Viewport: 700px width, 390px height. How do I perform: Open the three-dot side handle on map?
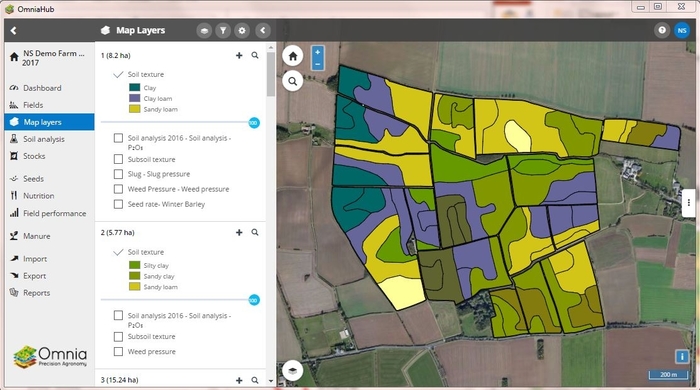coord(689,203)
